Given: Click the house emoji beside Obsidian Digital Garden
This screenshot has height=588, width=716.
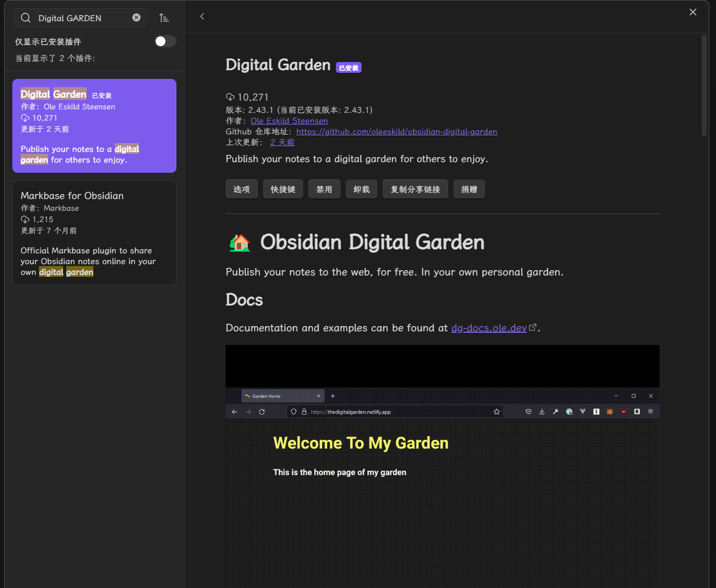Looking at the screenshot, I should pos(240,242).
